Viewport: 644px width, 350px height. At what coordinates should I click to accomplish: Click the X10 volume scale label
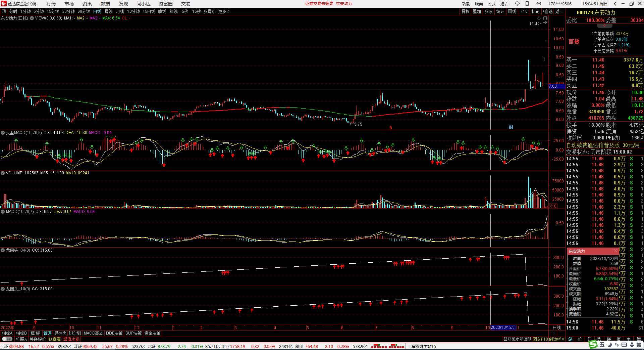tap(553, 206)
